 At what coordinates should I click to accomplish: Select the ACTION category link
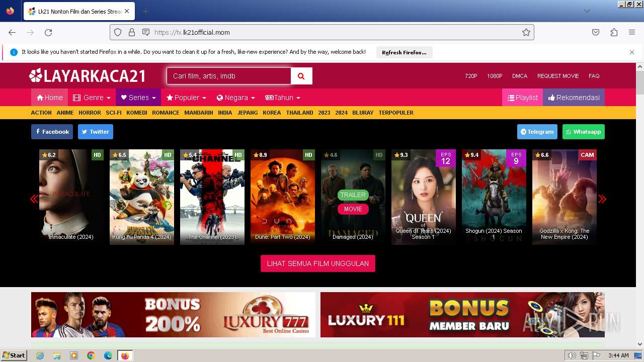(x=41, y=113)
